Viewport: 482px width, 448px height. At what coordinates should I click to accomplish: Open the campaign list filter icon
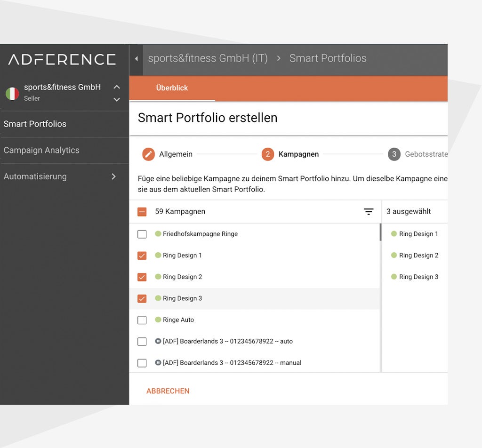[369, 212]
